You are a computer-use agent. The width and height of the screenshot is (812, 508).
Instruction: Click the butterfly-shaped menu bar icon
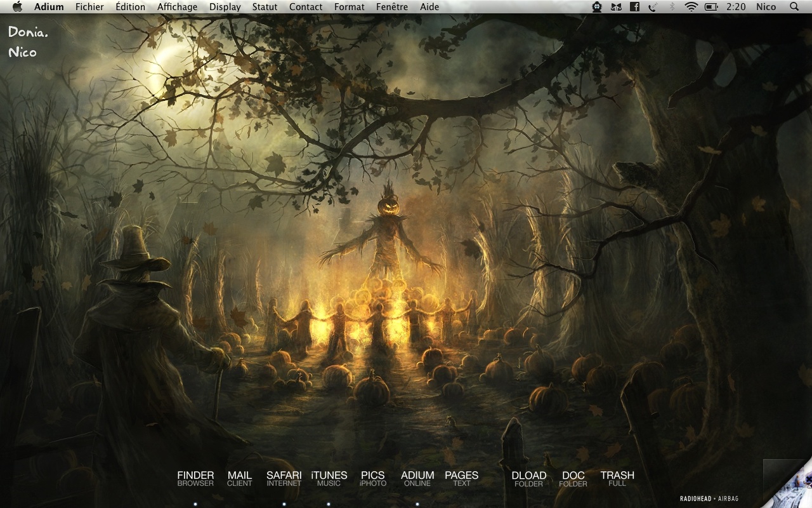[x=615, y=7]
